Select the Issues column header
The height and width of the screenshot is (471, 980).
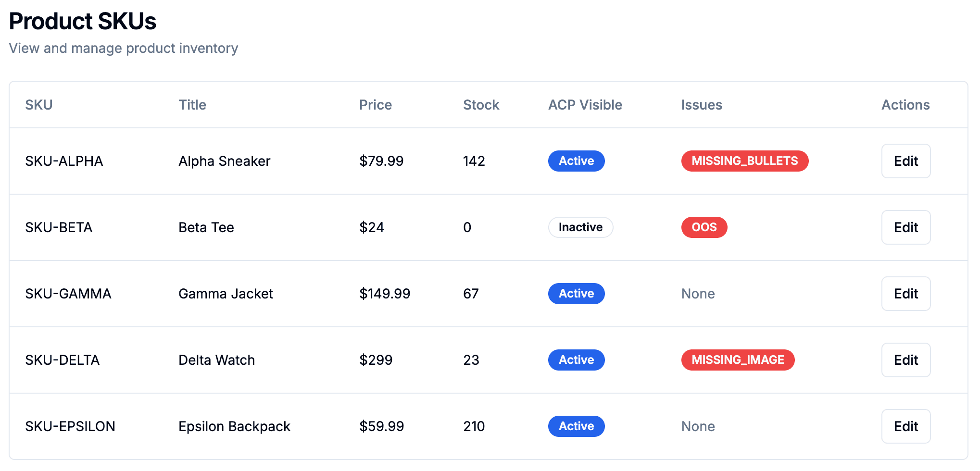tap(701, 105)
